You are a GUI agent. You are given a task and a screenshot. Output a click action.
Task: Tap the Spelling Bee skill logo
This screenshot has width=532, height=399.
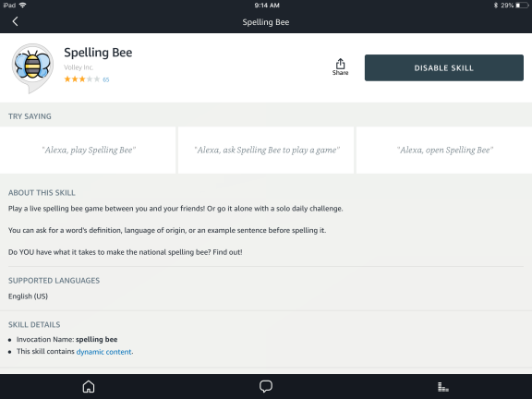tap(32, 67)
